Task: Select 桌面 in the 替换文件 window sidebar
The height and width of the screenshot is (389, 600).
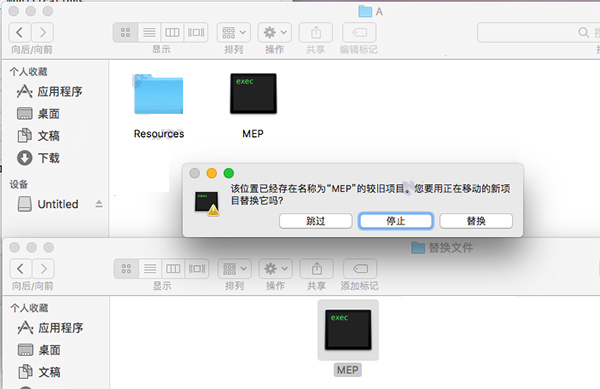Action: (x=39, y=350)
